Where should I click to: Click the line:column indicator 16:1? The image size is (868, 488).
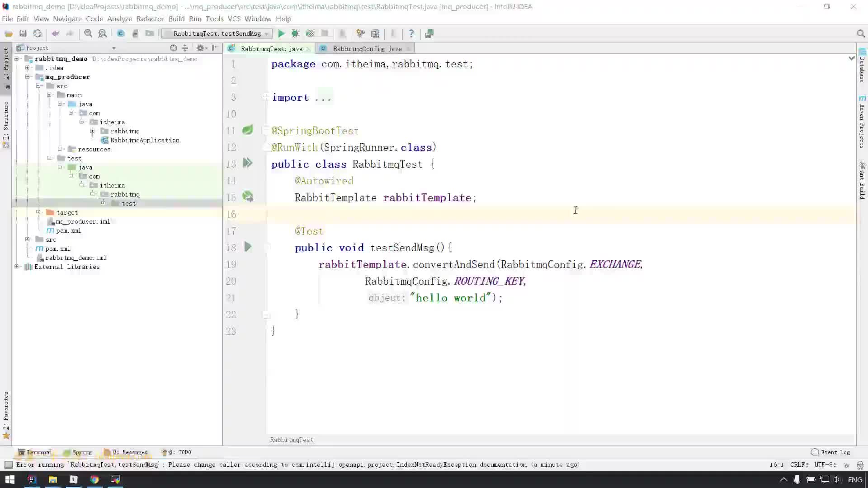click(777, 465)
